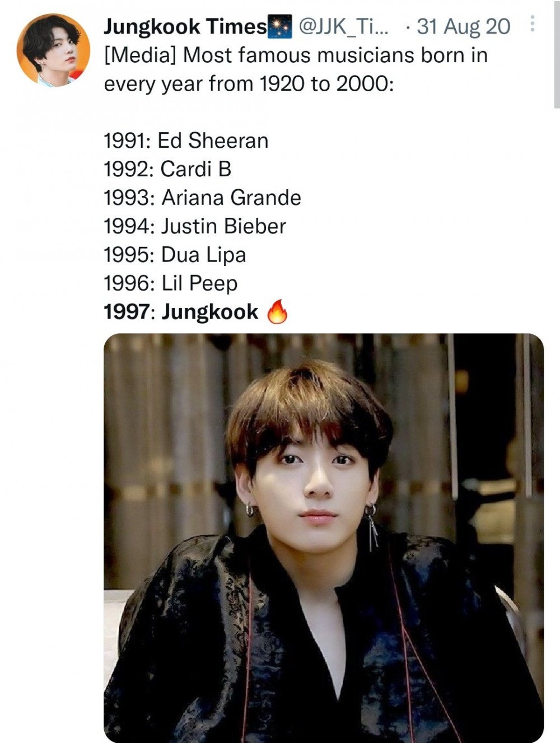Click the Jungkook Times display name
Viewport: 560px width, 743px height.
pyautogui.click(x=186, y=26)
